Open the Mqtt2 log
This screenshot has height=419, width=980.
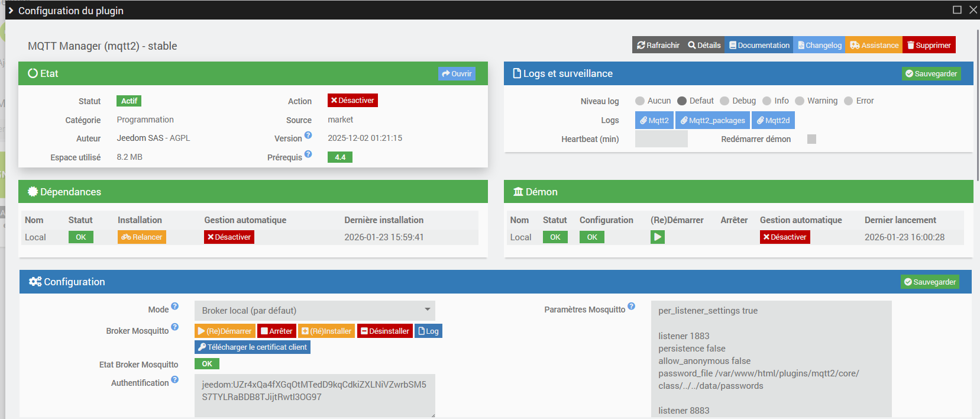click(654, 120)
